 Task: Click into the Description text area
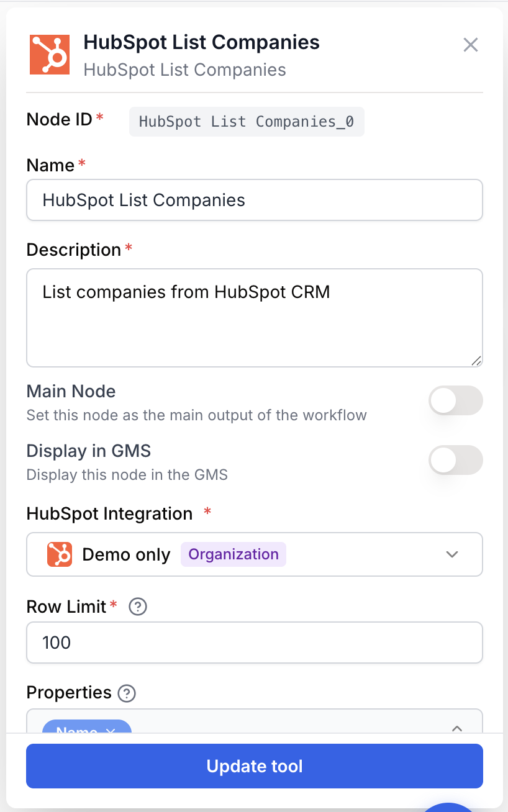pos(255,318)
